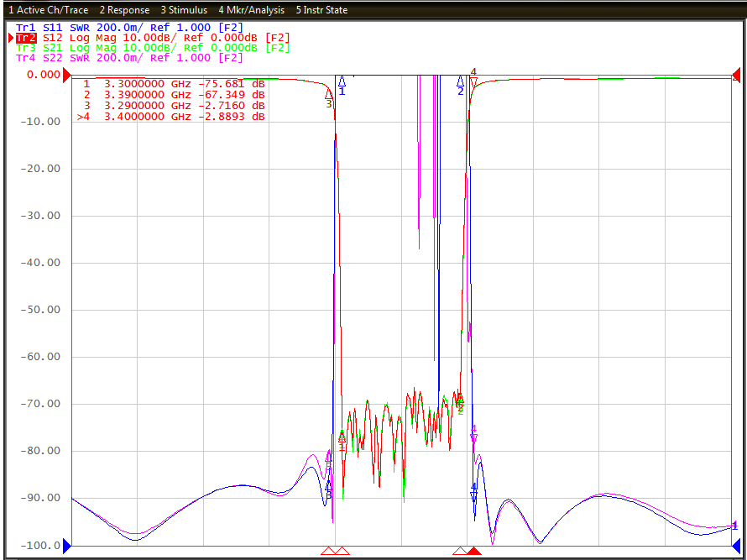Click blue marker 1 triangle at top of plot
The image size is (747, 560).
pyautogui.click(x=342, y=81)
